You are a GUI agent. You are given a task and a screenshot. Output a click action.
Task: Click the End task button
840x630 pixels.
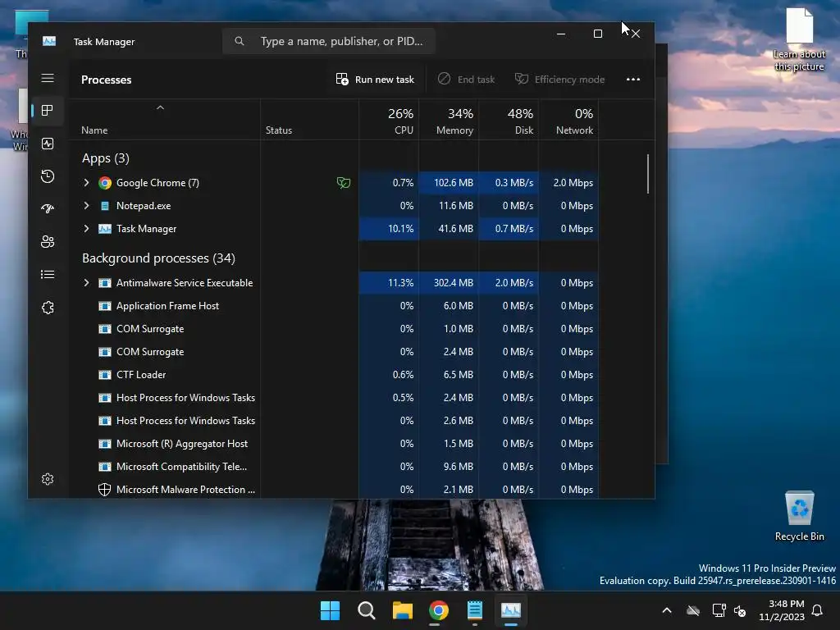(x=466, y=80)
